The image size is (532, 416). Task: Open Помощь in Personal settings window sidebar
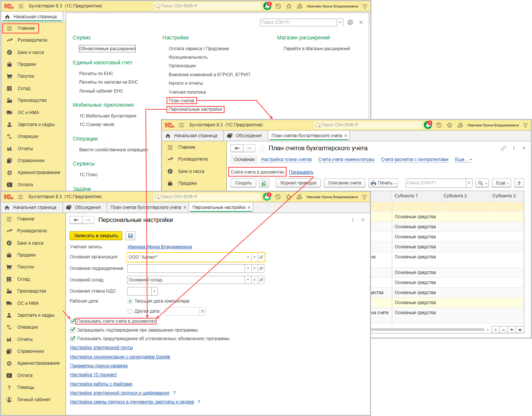click(x=26, y=387)
